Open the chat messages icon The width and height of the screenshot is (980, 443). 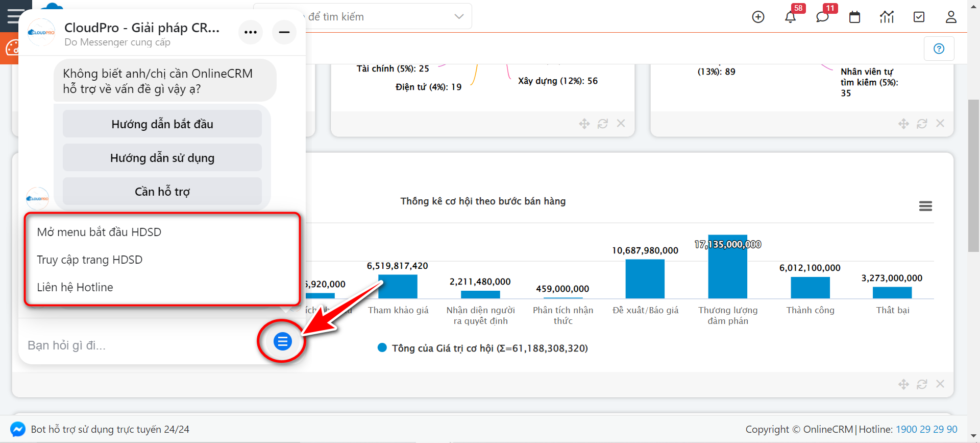(822, 17)
